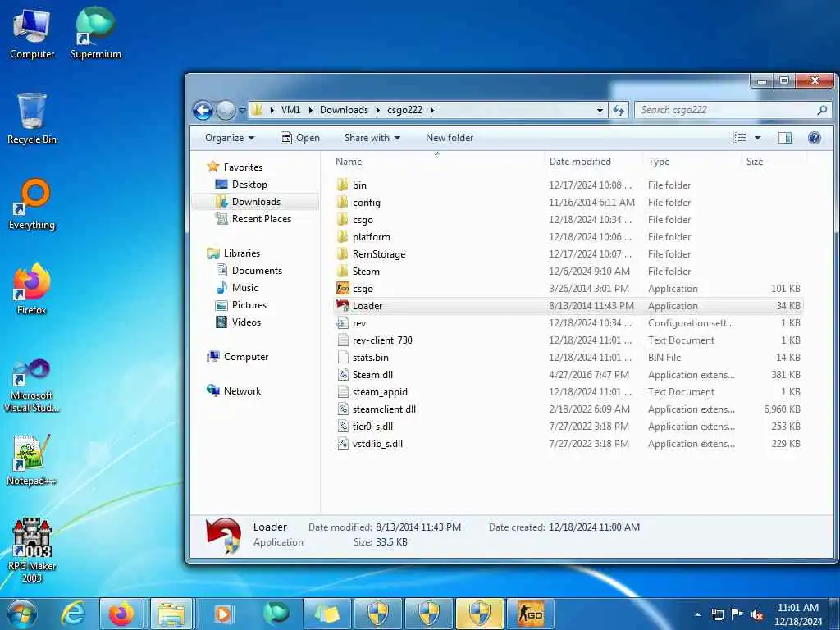Viewport: 840px width, 630px height.
Task: Open the view options dropdown arrow
Action: tap(757, 138)
